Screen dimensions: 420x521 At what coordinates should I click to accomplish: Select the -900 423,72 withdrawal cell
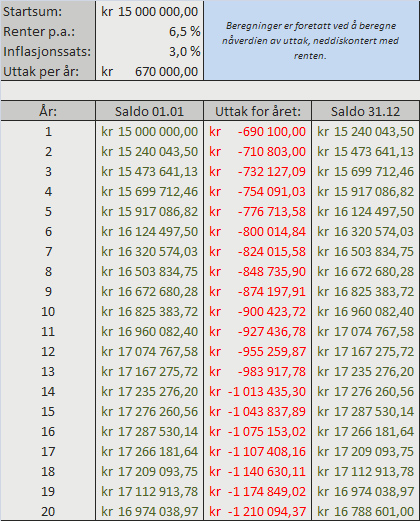tap(257, 311)
